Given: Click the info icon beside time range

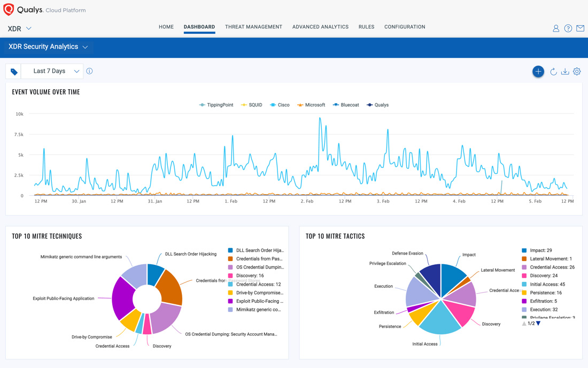Looking at the screenshot, I should point(89,71).
